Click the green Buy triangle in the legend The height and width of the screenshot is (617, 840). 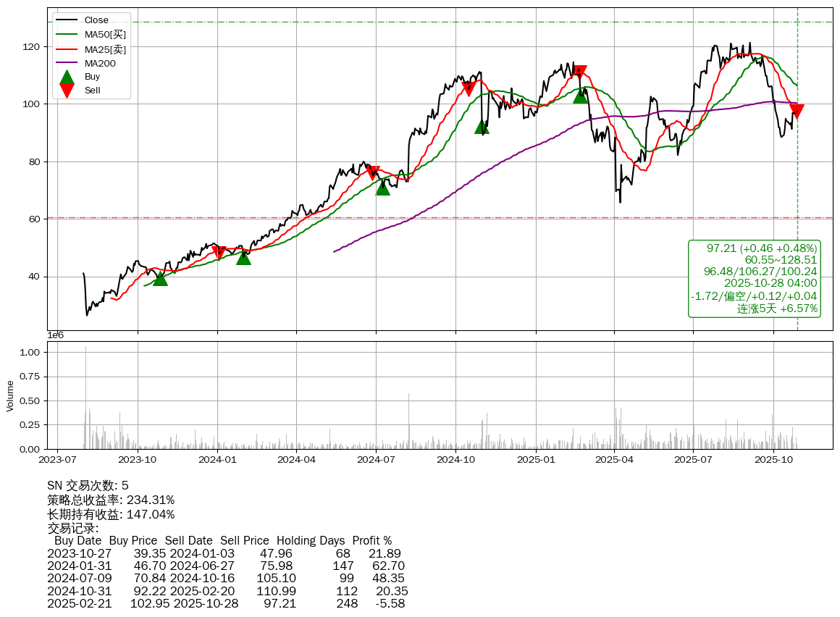pyautogui.click(x=67, y=77)
